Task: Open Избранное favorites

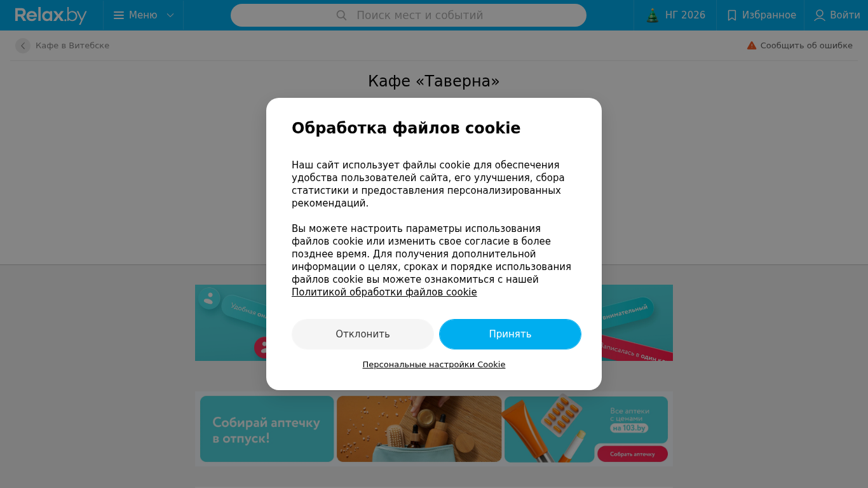Action: 761,15
